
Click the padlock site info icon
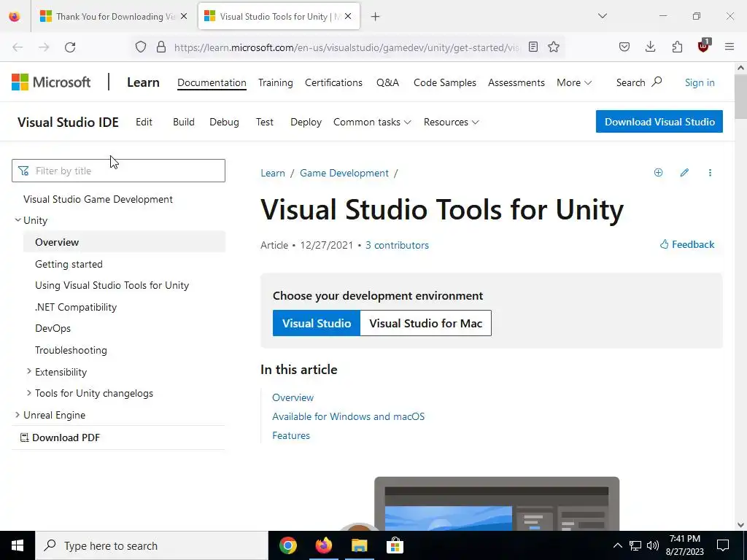[x=161, y=47]
